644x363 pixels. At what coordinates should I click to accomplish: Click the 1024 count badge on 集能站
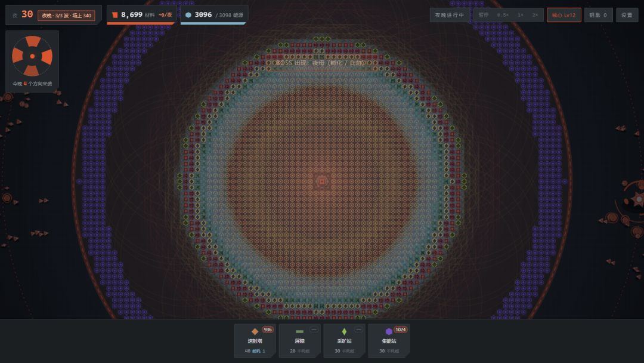coord(401,330)
